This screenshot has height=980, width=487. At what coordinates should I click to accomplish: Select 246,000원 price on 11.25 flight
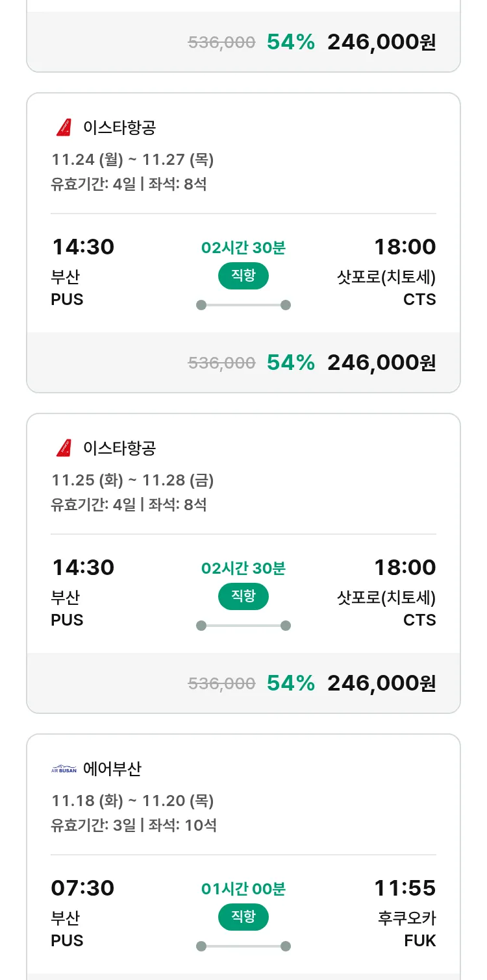(x=381, y=683)
